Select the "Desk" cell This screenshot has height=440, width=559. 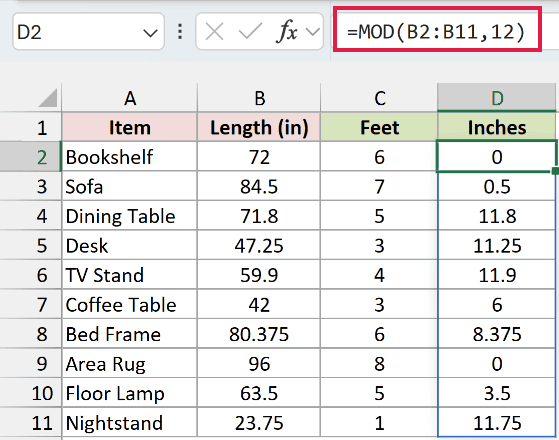pyautogui.click(x=129, y=246)
